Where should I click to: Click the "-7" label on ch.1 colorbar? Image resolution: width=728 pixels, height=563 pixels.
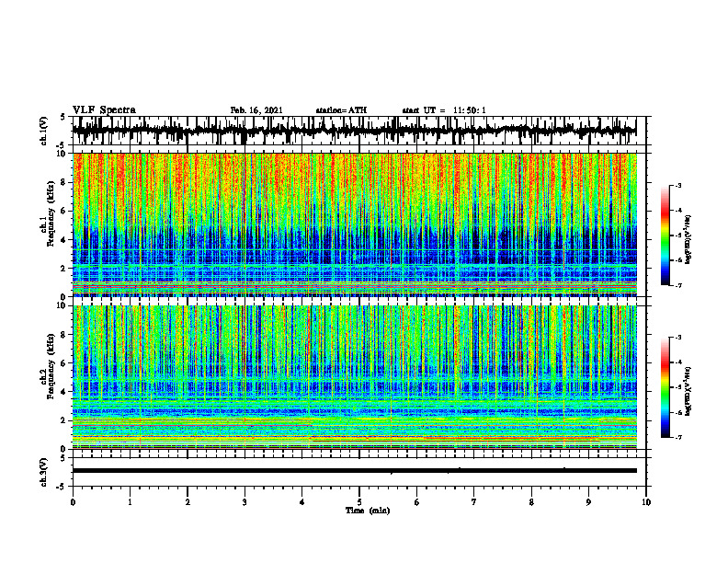(678, 285)
